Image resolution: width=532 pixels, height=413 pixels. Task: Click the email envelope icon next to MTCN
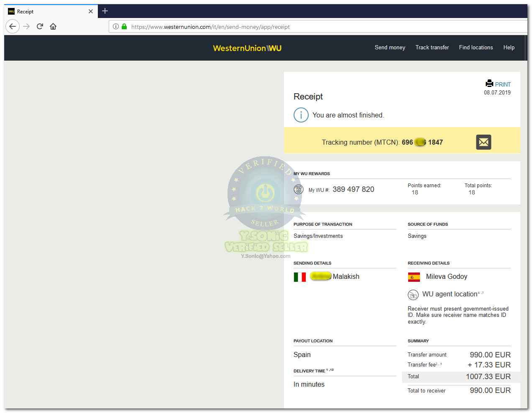(483, 142)
